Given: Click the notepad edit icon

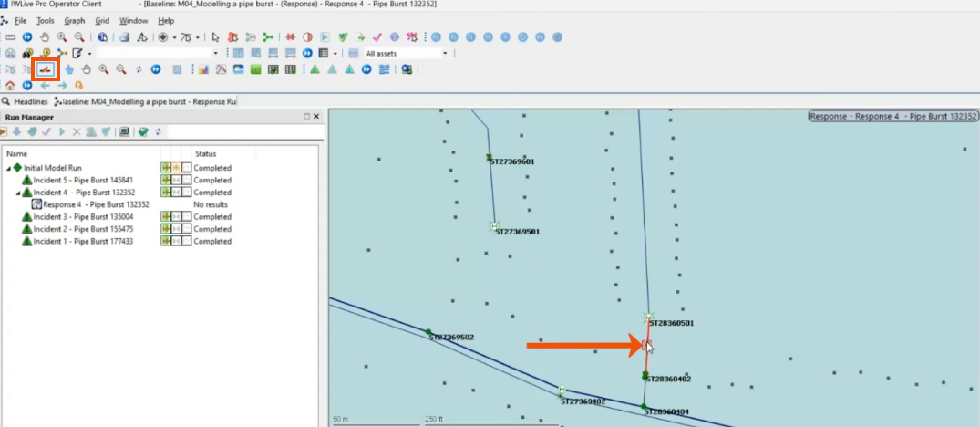Looking at the screenshot, I should [77, 53].
